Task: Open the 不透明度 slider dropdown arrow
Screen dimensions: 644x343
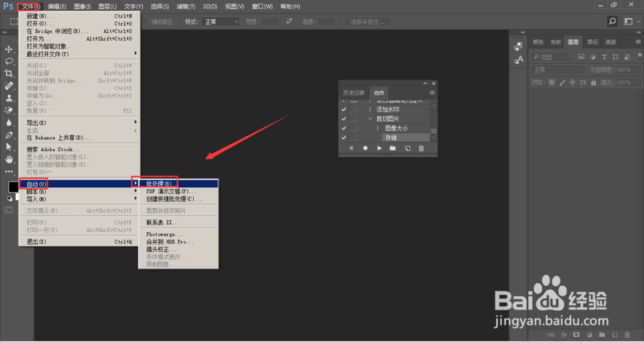Action: (x=638, y=70)
